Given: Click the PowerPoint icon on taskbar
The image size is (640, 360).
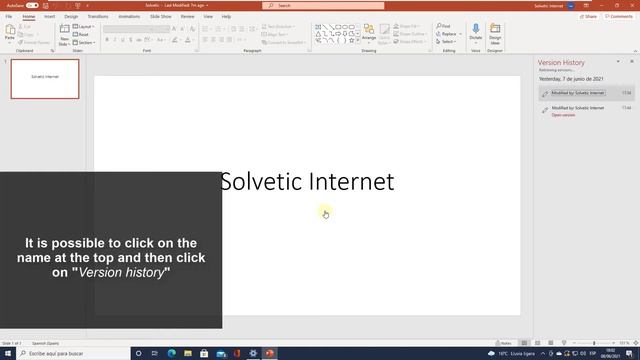Looking at the screenshot, I should coord(269,353).
